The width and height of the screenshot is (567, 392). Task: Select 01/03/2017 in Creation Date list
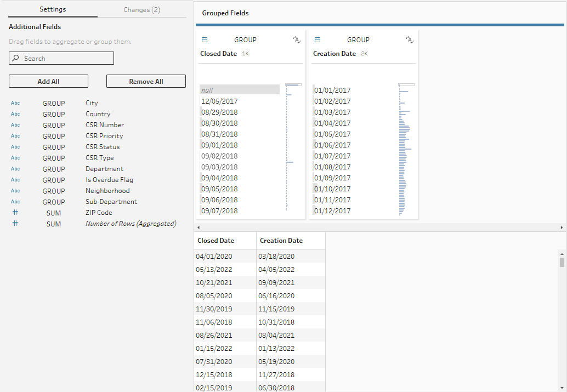pos(332,112)
